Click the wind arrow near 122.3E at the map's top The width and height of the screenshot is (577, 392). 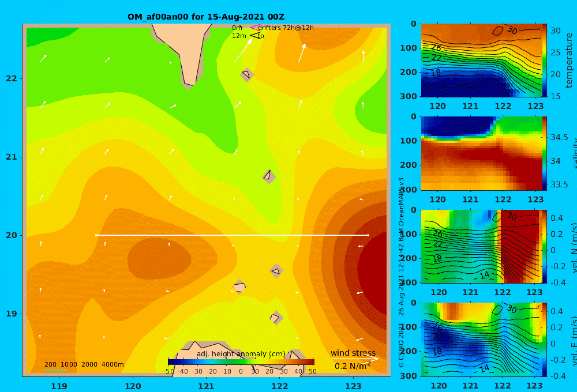point(302,53)
